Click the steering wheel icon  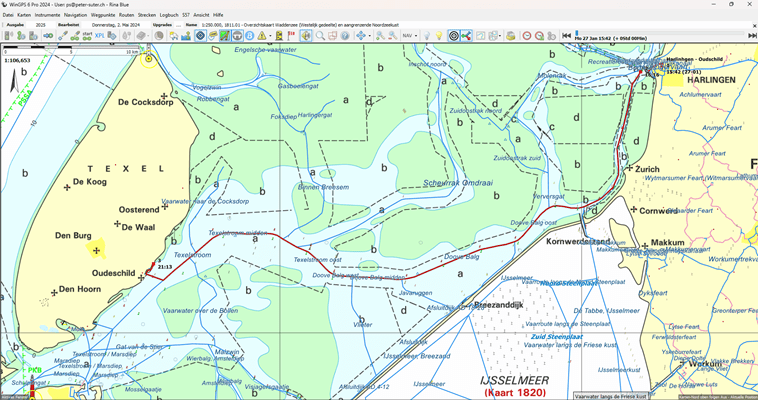coord(237,36)
